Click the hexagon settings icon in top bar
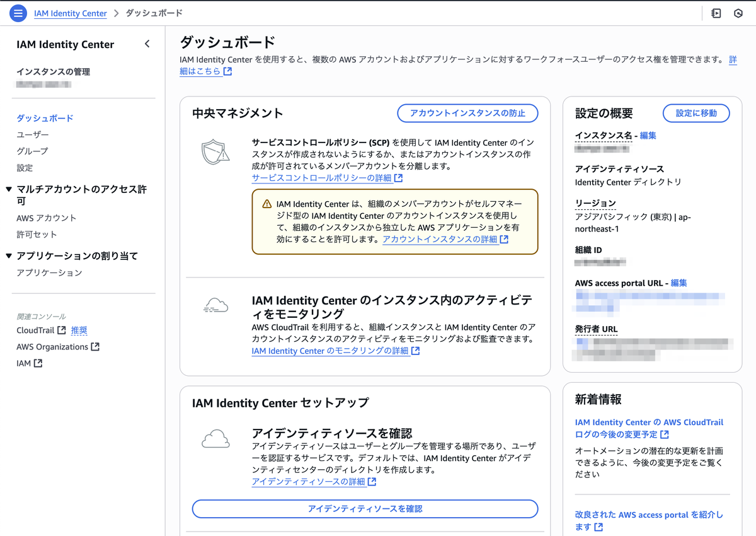Viewport: 756px width, 536px height. pos(738,13)
